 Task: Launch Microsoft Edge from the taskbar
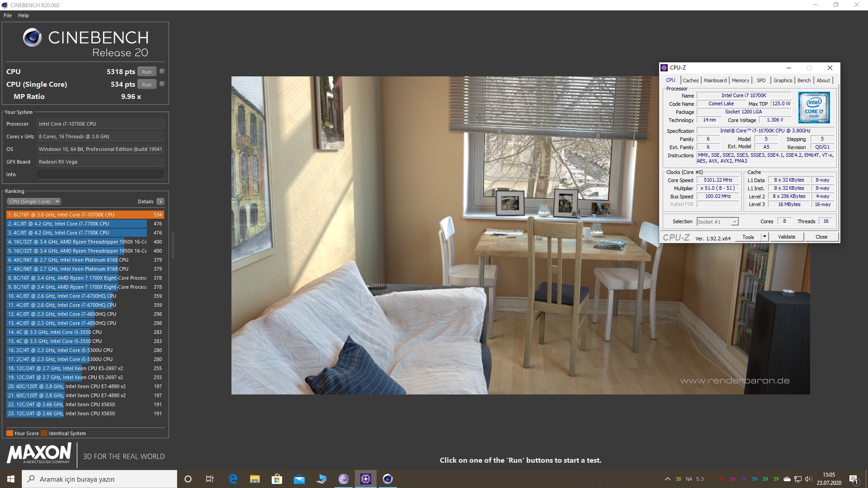[x=233, y=479]
